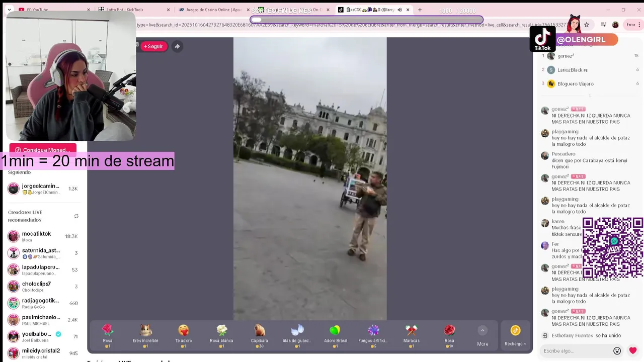
Task: Open the tab search dropdown arrow
Action: coord(9,10)
